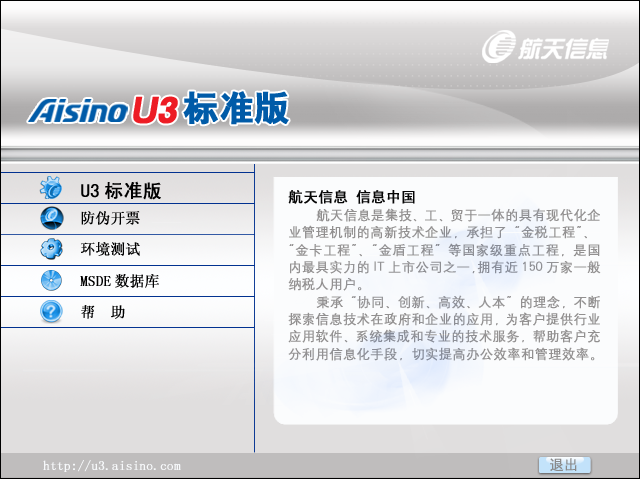Select the 帮助 menu label

103,312
